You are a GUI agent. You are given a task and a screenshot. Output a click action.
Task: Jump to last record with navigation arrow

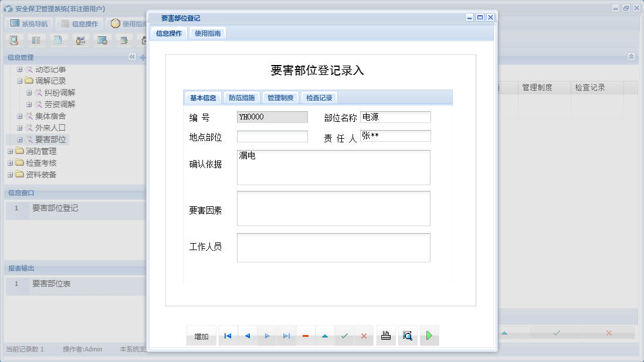287,336
